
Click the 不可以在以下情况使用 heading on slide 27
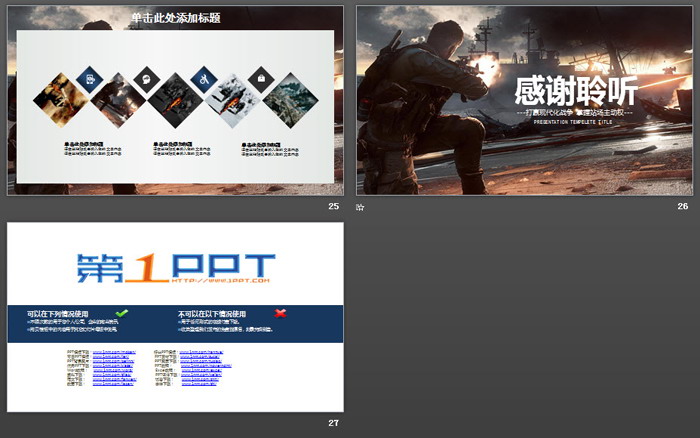(212, 313)
